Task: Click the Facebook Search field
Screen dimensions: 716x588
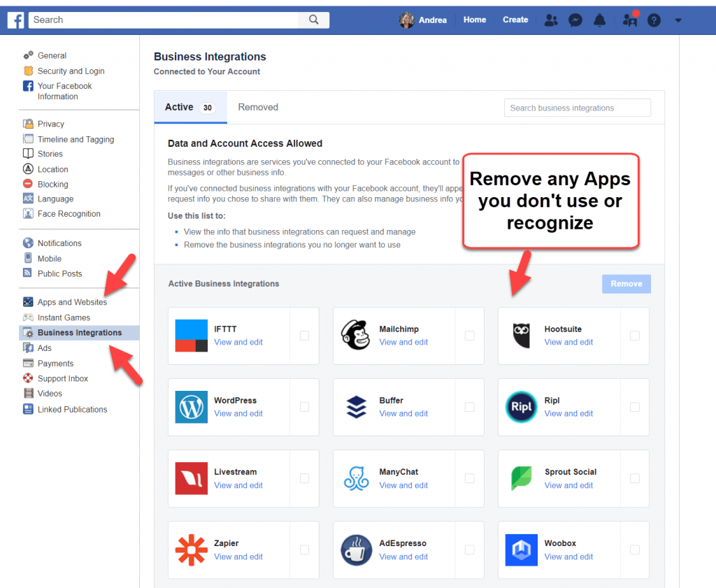Action: pyautogui.click(x=164, y=20)
